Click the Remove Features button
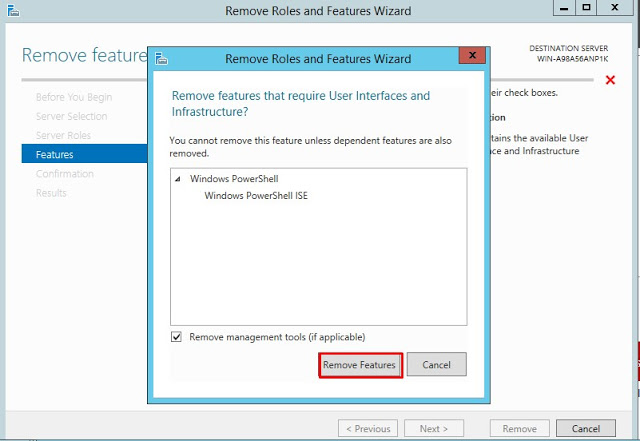Screen dimensions: 640x441 (x=360, y=365)
